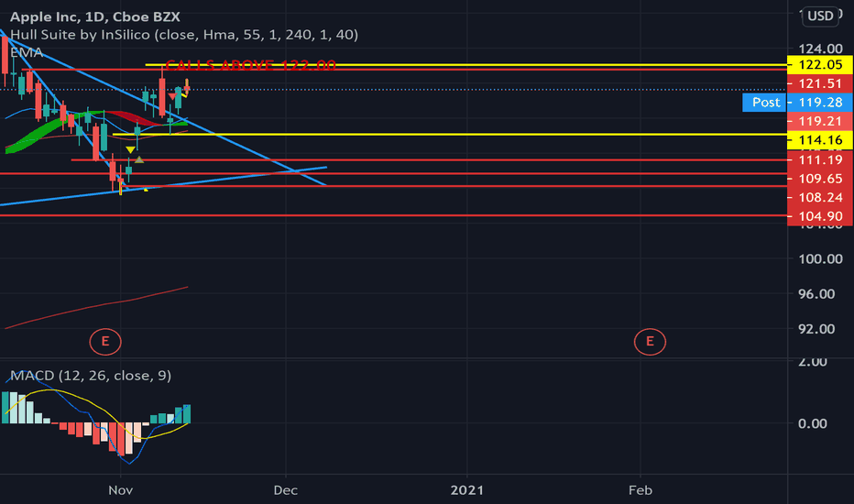Click the 2021 label on time axis
This screenshot has width=854, height=504.
click(x=466, y=490)
